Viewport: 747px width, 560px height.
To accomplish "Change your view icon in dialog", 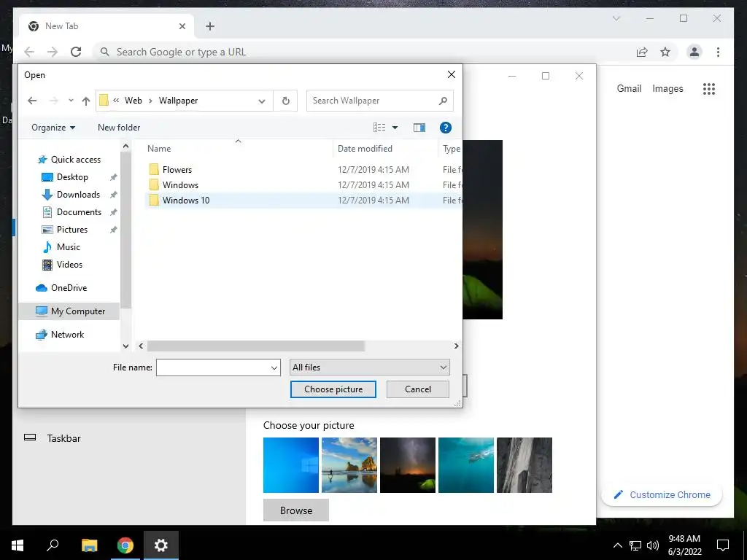I will click(x=379, y=127).
